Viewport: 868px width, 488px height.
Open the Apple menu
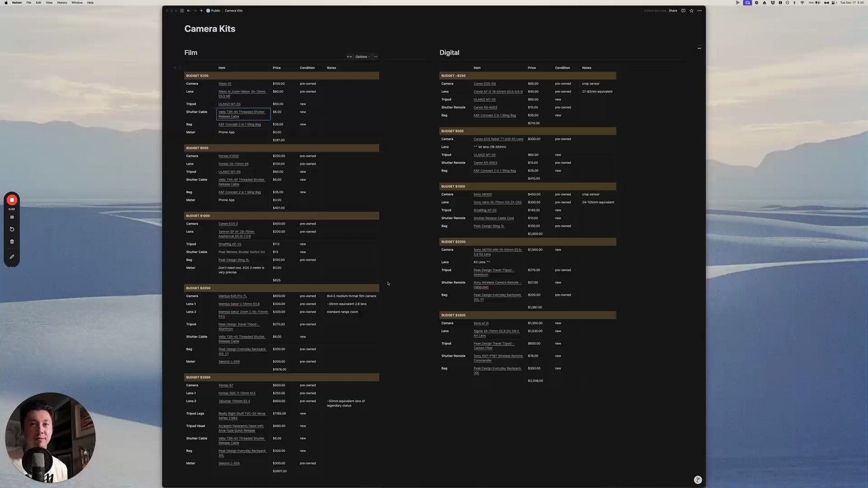coord(6,3)
